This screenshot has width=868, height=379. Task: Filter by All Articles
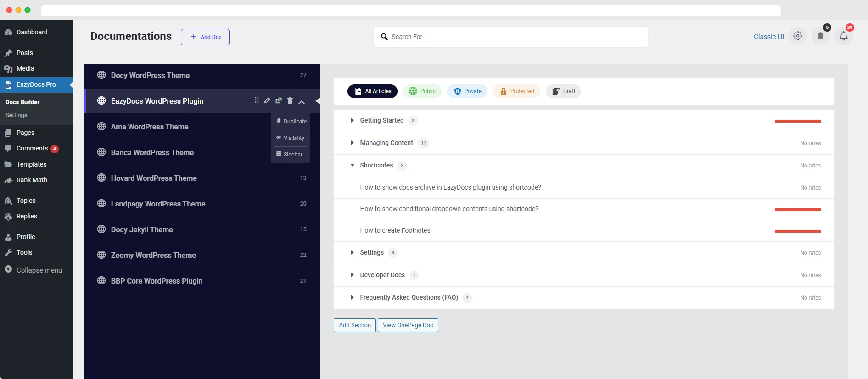372,91
